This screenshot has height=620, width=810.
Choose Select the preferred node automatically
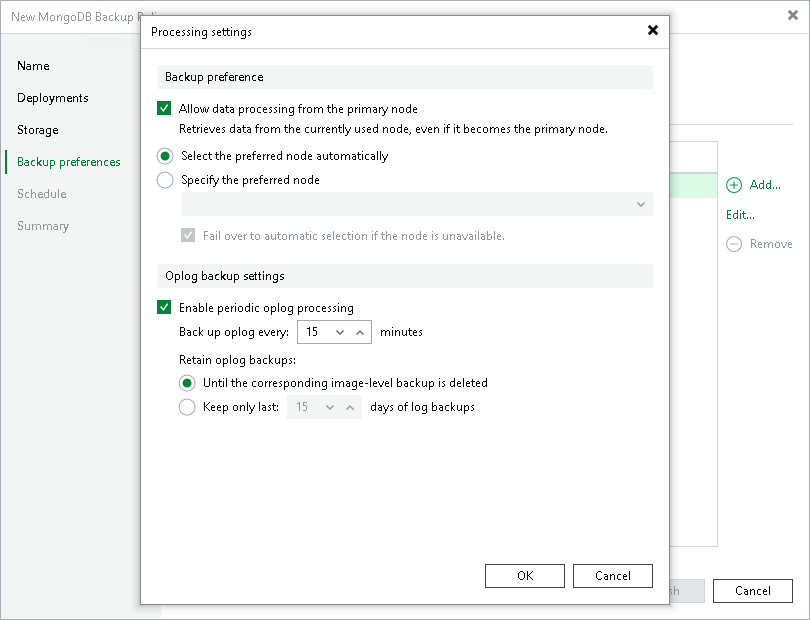tap(165, 156)
